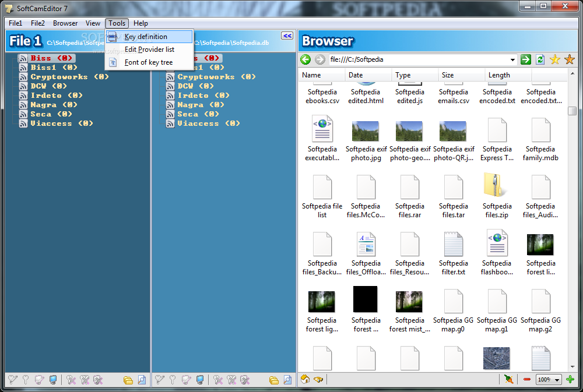
Task: Click the orange star favorites icon
Action: pyautogui.click(x=569, y=59)
